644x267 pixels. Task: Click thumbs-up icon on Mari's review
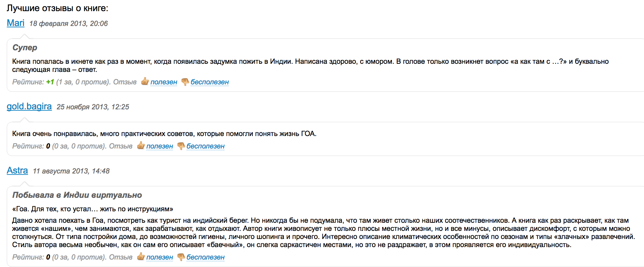[145, 82]
